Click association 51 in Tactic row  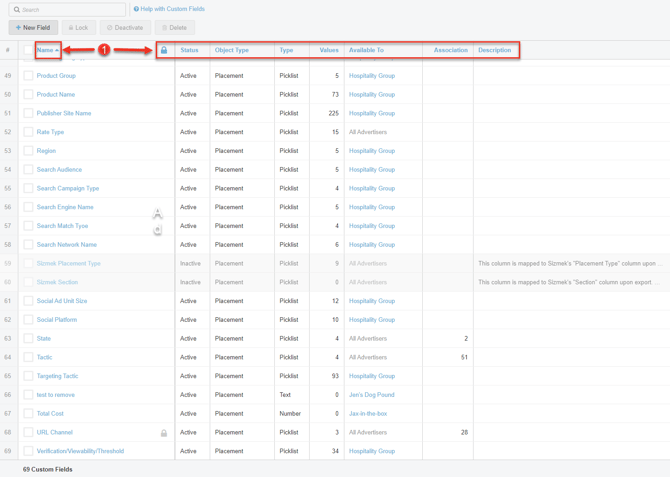click(464, 357)
